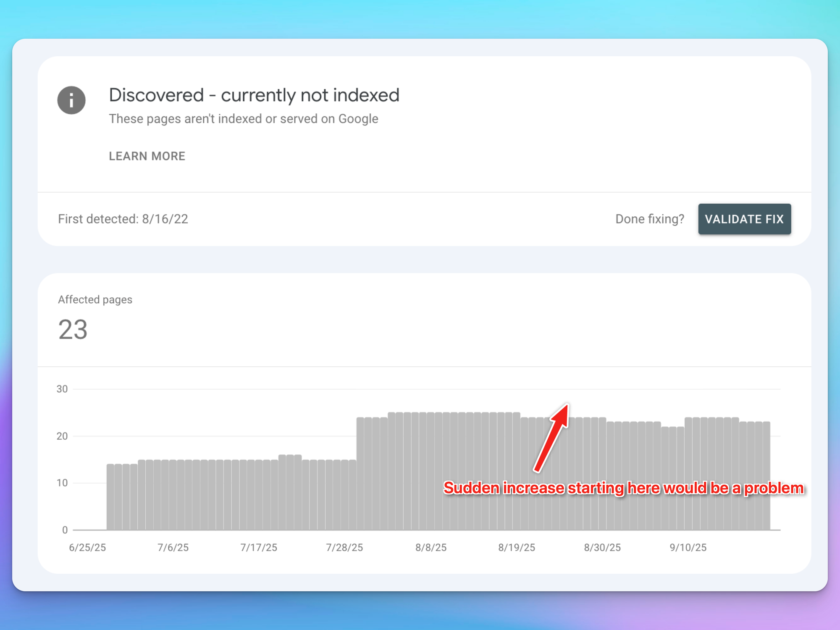840x630 pixels.
Task: Click the first chart bar after 6/25/25
Action: [110, 497]
